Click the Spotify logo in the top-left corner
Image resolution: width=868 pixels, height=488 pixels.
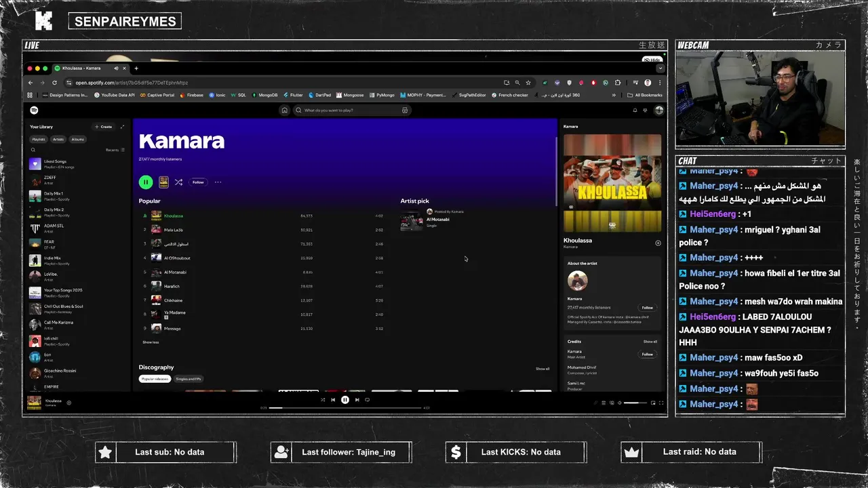[x=34, y=110]
